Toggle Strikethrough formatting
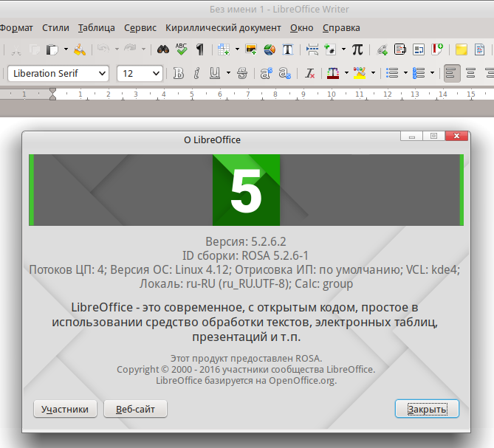The height and width of the screenshot is (448, 494). point(242,73)
